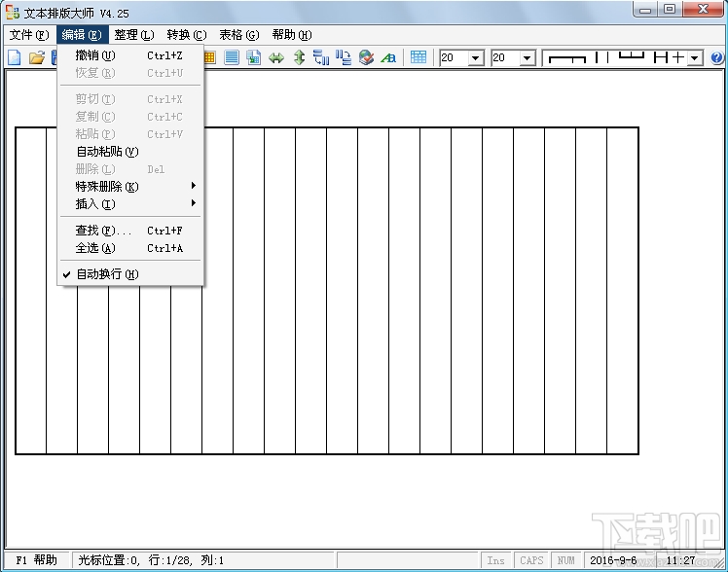Click the 2016-9-6 date in status bar
The image size is (728, 572).
tap(613, 560)
